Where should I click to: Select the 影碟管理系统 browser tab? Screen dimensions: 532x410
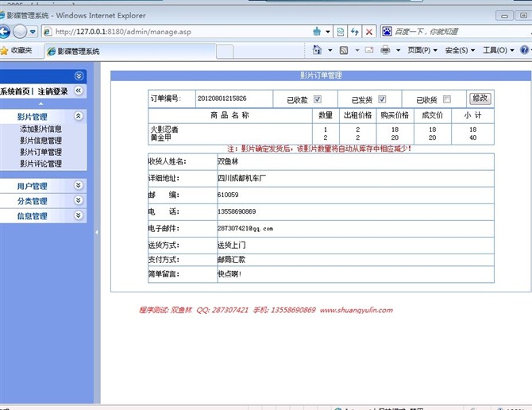tap(130, 51)
